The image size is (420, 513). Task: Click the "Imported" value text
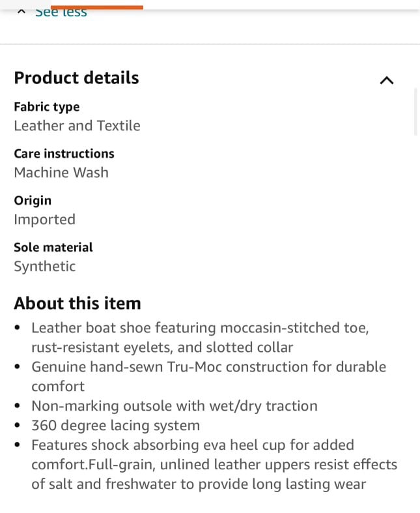(44, 220)
